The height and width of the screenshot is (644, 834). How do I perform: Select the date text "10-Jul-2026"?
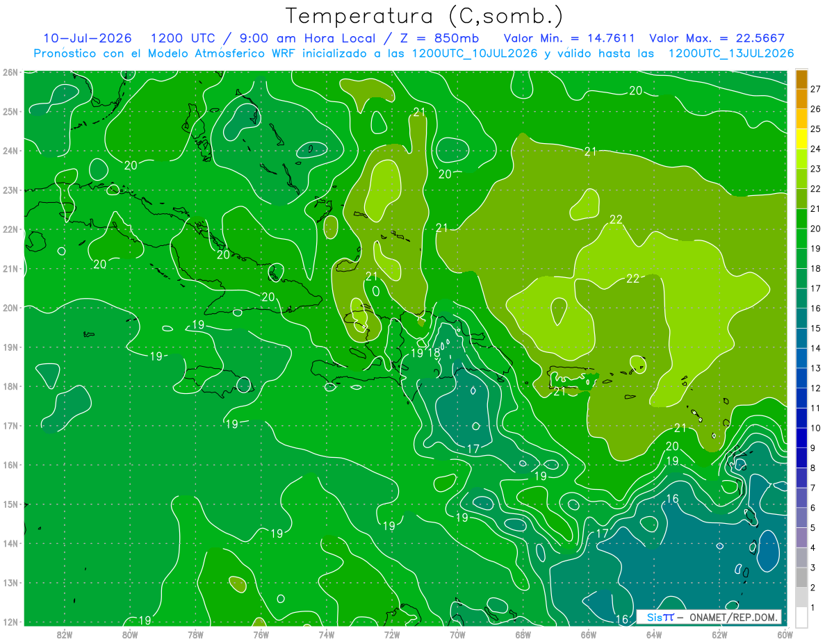(88, 38)
